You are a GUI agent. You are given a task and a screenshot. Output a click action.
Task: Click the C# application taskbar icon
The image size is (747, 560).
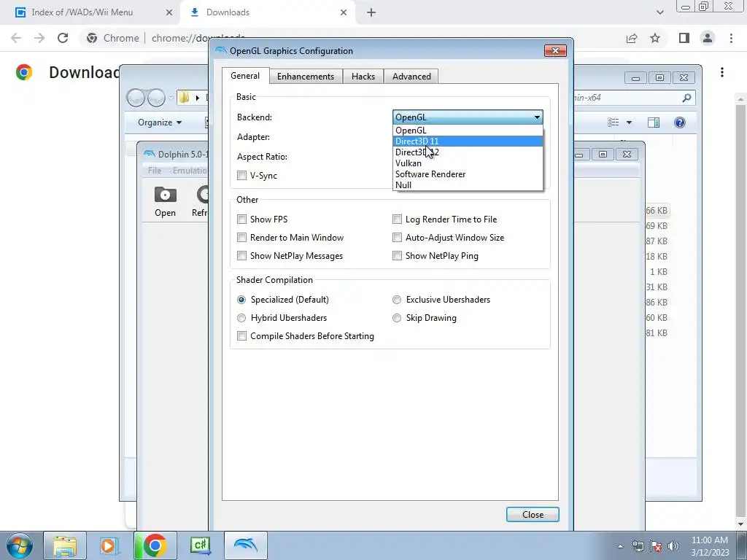[200, 545]
